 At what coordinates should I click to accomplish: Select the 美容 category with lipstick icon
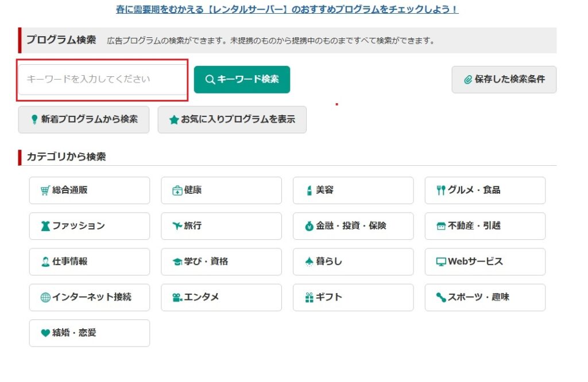point(353,190)
